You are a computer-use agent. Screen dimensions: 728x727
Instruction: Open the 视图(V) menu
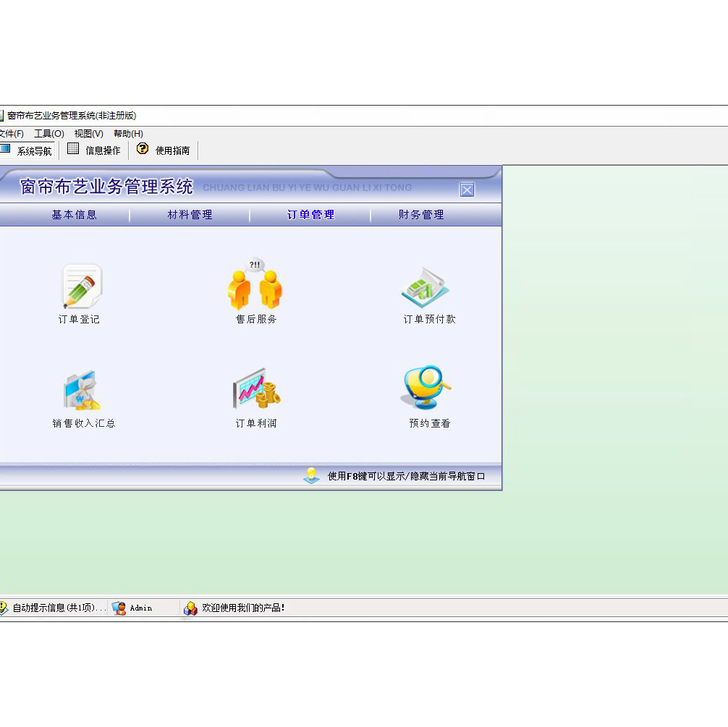88,134
